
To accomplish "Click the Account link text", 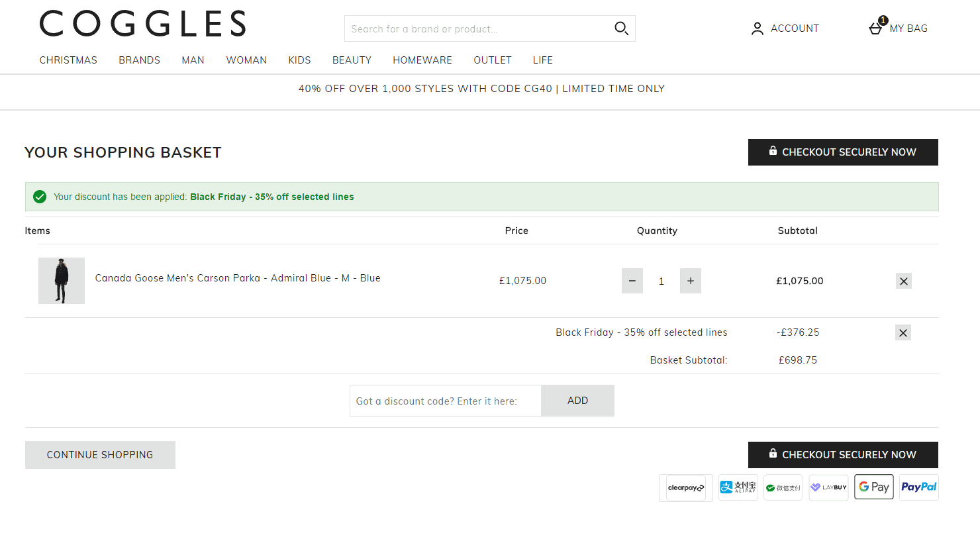I will [795, 28].
